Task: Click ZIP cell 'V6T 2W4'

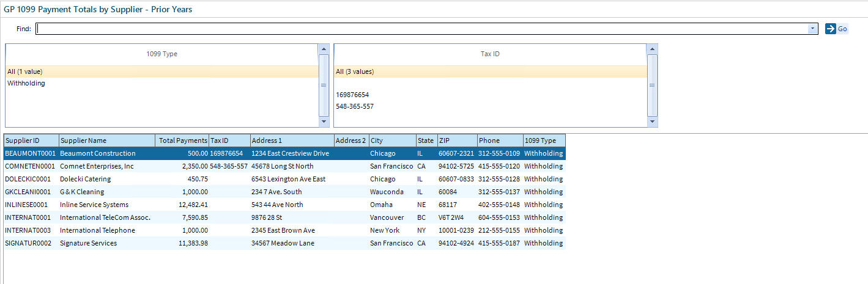Action: click(x=457, y=217)
